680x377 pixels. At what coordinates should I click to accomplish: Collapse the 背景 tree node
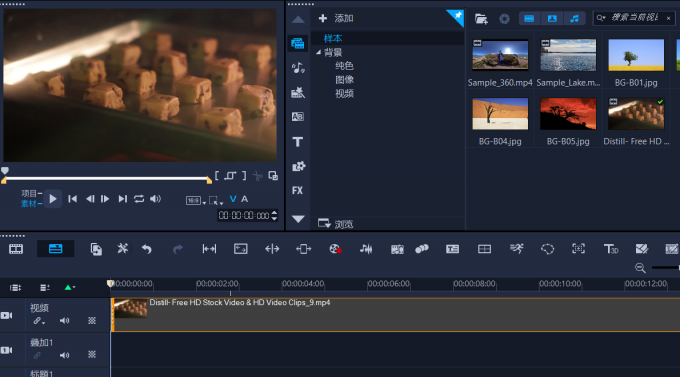tap(319, 52)
